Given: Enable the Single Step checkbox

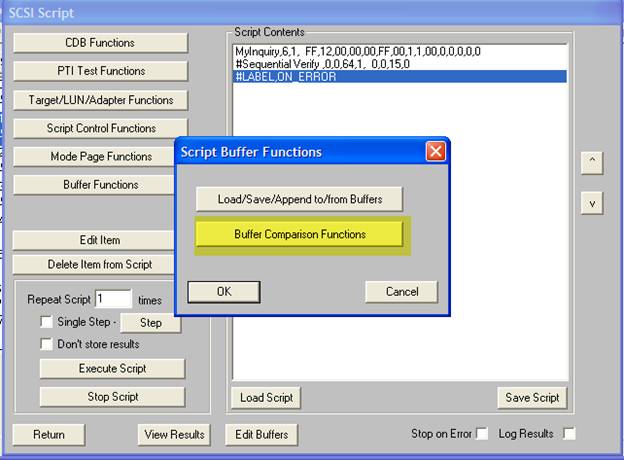Looking at the screenshot, I should (46, 322).
